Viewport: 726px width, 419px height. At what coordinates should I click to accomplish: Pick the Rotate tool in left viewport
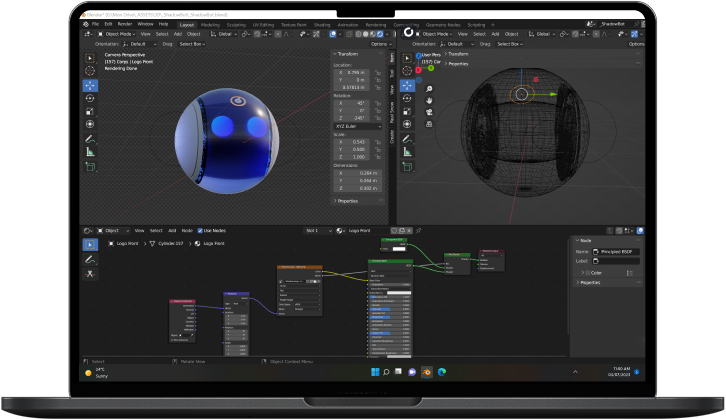[90, 98]
